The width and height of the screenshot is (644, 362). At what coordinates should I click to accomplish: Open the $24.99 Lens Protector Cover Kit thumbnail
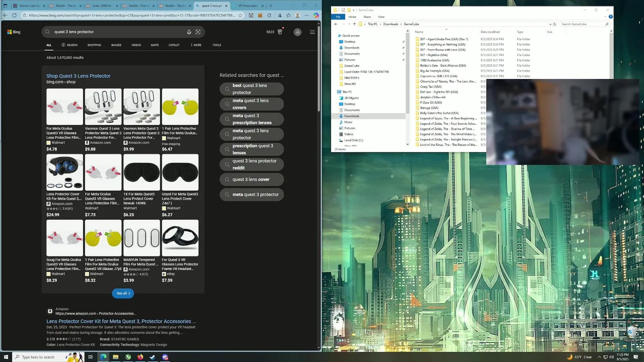pos(65,172)
